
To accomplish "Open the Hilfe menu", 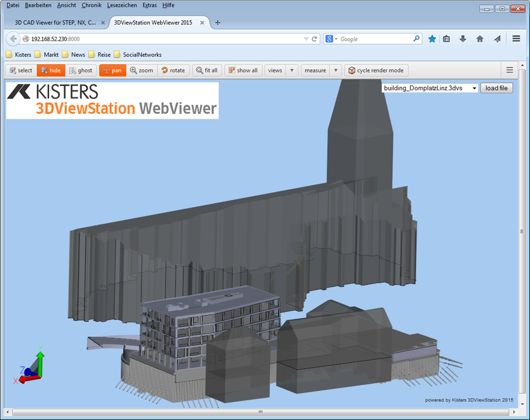I will point(168,5).
